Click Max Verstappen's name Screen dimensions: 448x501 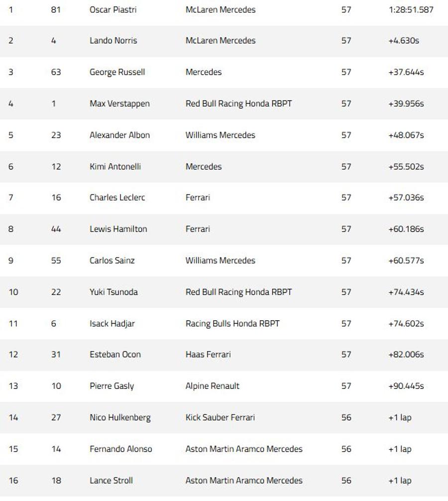tap(120, 104)
